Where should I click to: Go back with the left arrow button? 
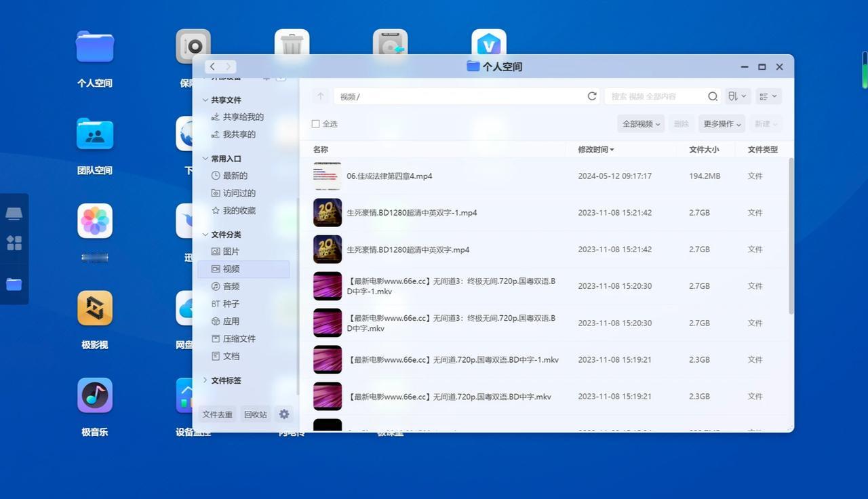click(212, 66)
